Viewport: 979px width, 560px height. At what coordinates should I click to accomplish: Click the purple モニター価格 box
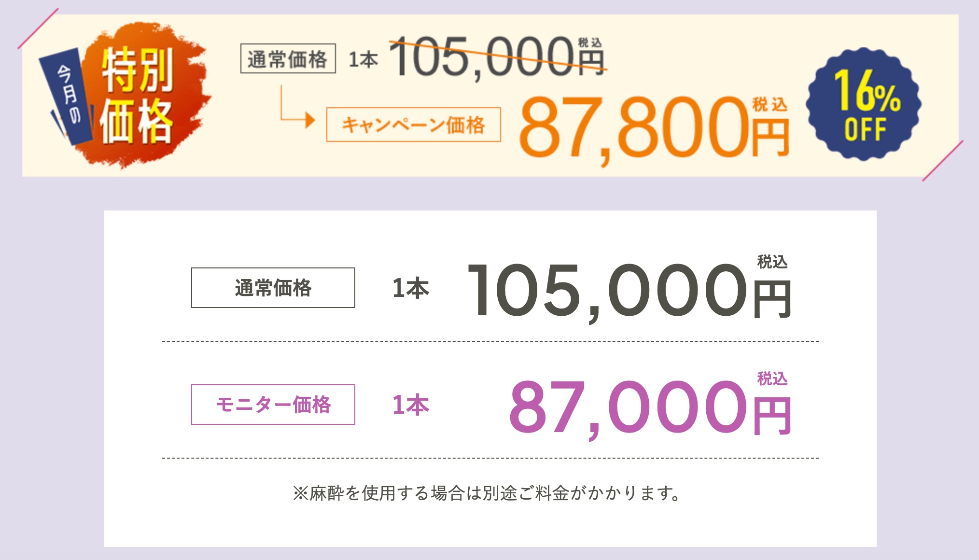click(273, 405)
